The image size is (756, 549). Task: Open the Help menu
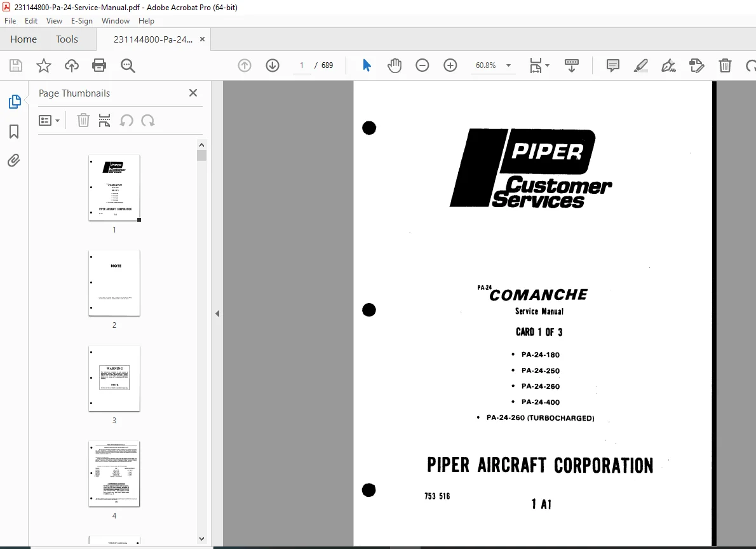click(146, 21)
